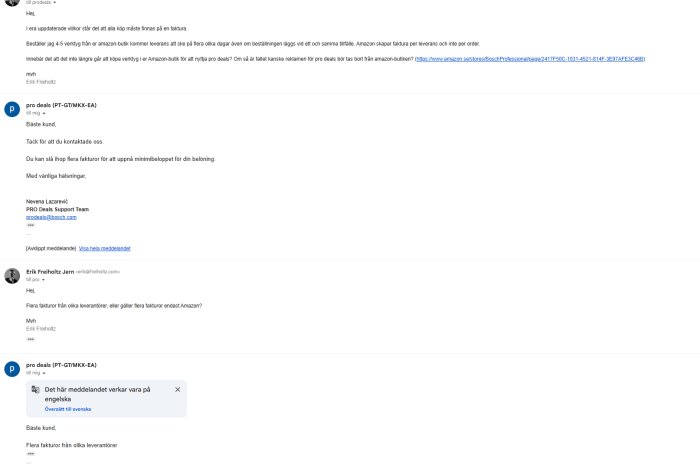
Task: Click "Det här meddelandet verkar vara på engelska" text
Action: [97, 394]
